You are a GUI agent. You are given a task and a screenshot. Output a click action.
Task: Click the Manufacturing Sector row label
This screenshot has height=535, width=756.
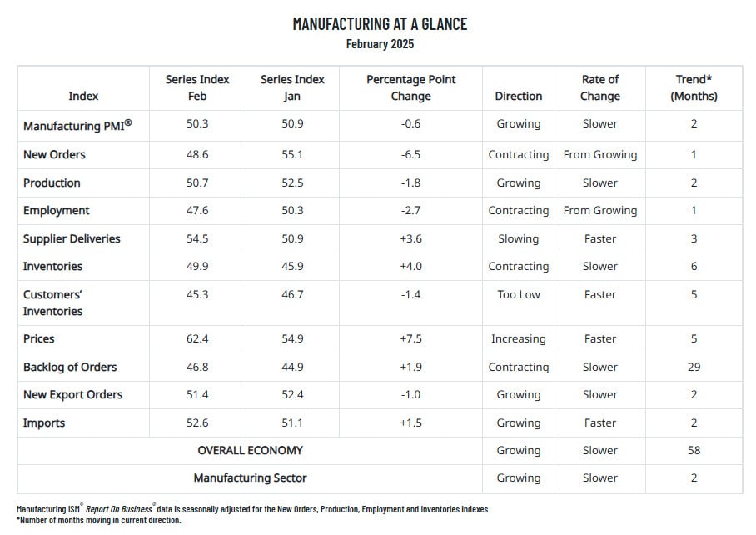(x=251, y=477)
